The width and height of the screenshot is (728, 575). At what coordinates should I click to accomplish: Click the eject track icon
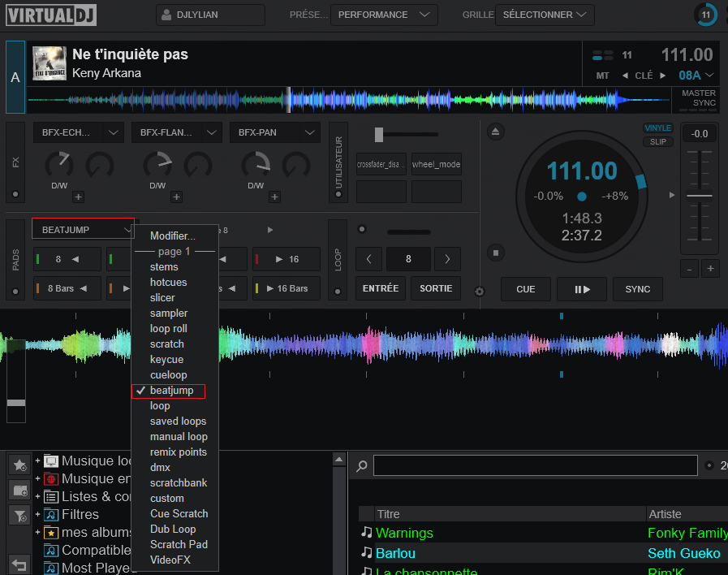tap(495, 132)
